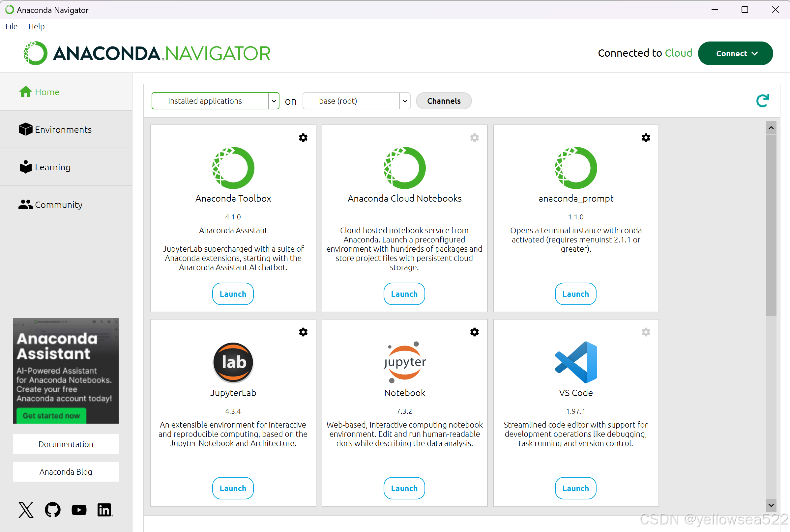Open the Help menu

pyautogui.click(x=36, y=26)
